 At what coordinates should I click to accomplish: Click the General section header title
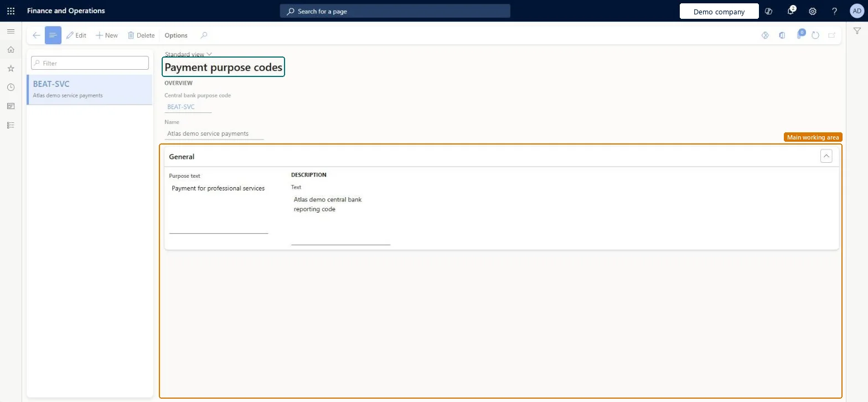coord(182,157)
